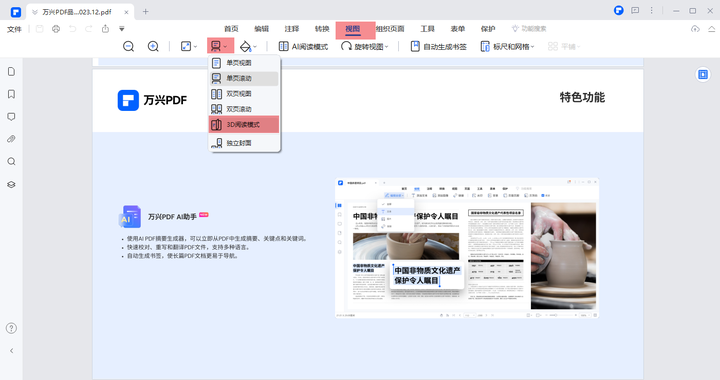Viewport: 720px width, 380px height.
Task: Switch to the 保护 protect tab
Action: [488, 29]
